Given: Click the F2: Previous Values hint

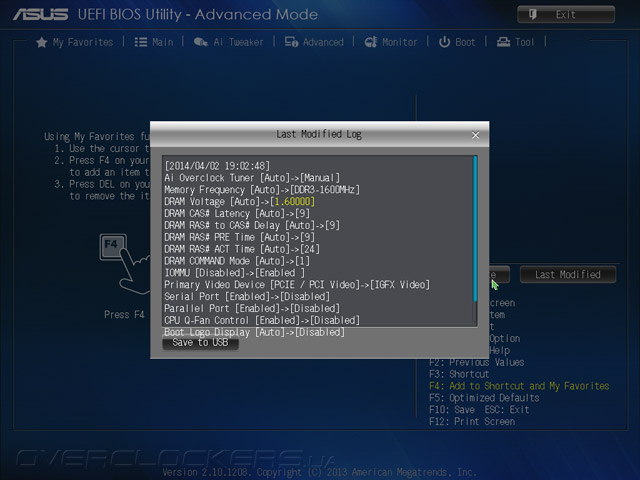Looking at the screenshot, I should pos(477,362).
